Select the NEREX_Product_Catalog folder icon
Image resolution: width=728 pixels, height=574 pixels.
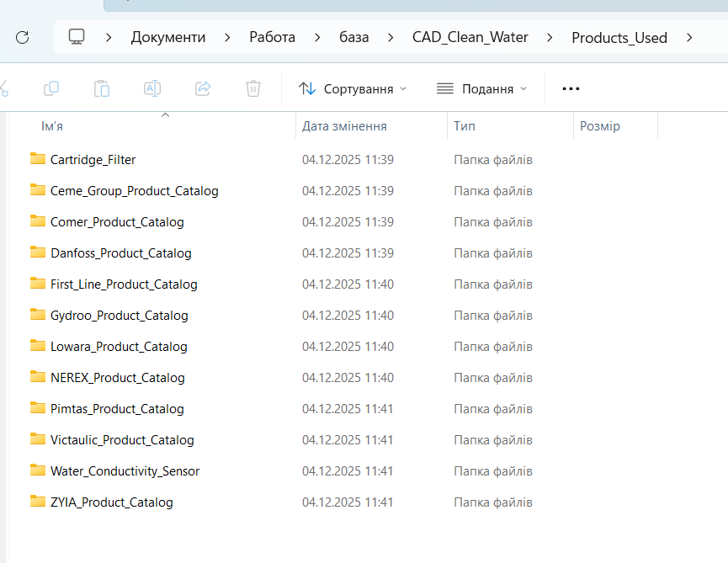pos(38,376)
